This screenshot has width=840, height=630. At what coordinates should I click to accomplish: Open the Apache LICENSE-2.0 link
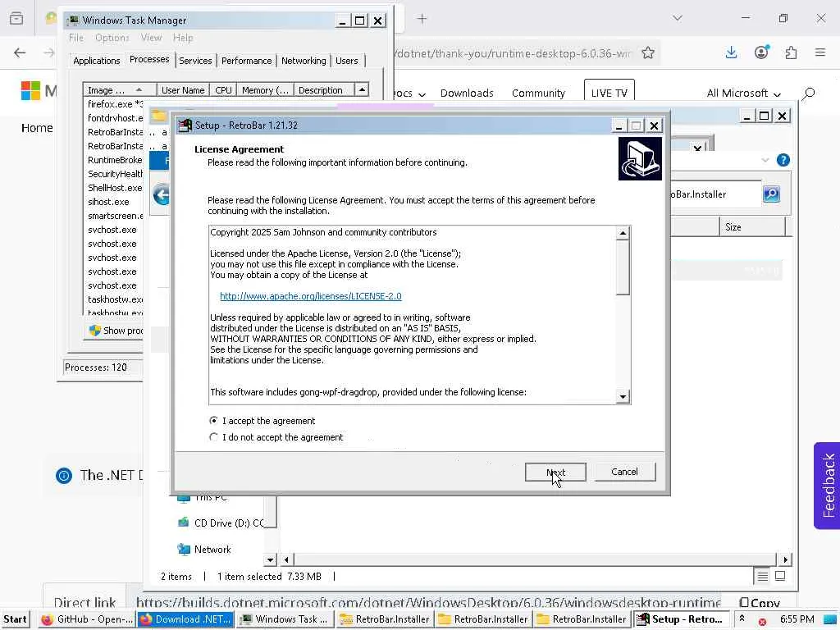point(311,296)
